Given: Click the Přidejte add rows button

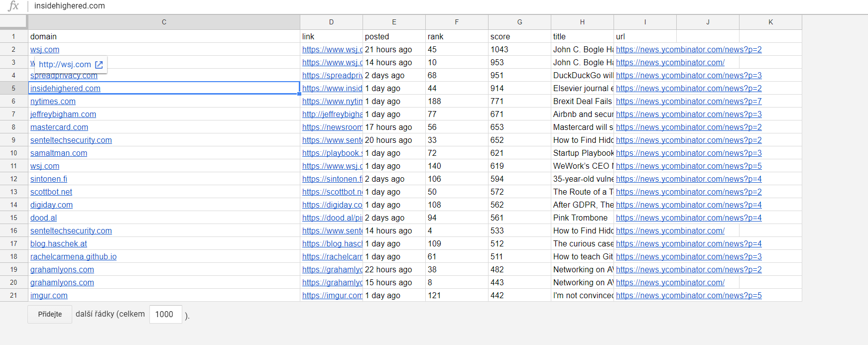Looking at the screenshot, I should point(50,314).
